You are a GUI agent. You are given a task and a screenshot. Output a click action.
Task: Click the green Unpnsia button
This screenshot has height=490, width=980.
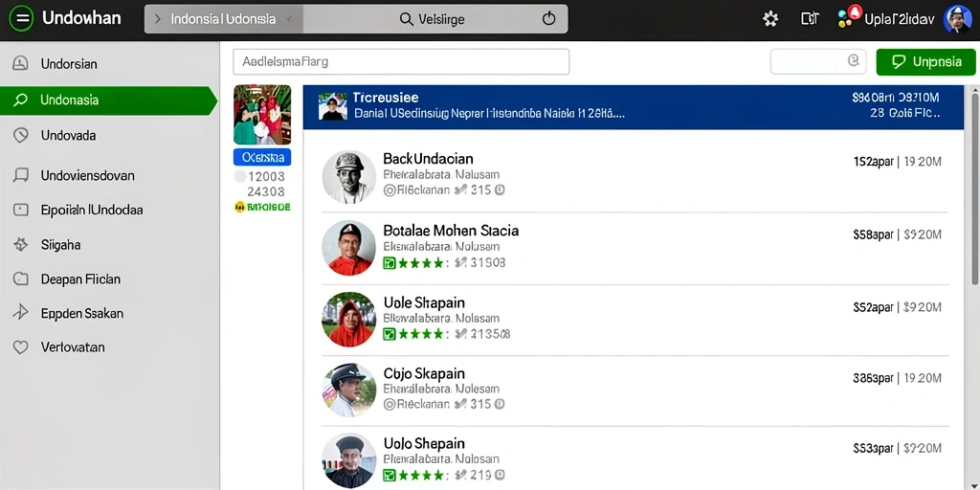pos(925,62)
